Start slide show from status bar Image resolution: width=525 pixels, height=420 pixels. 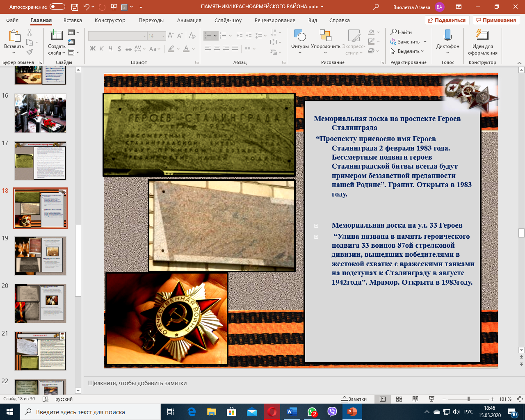click(431, 399)
